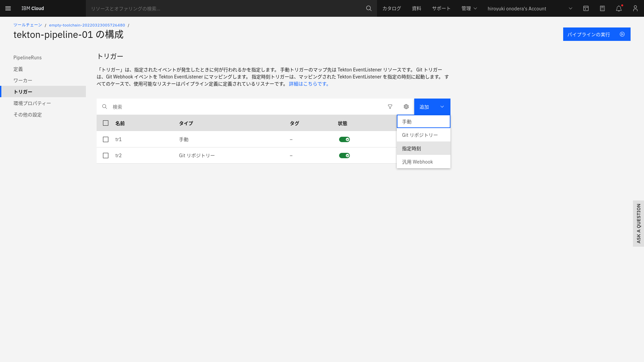The width and height of the screenshot is (644, 362).
Task: Open table settings with the gear icon
Action: coord(406,107)
